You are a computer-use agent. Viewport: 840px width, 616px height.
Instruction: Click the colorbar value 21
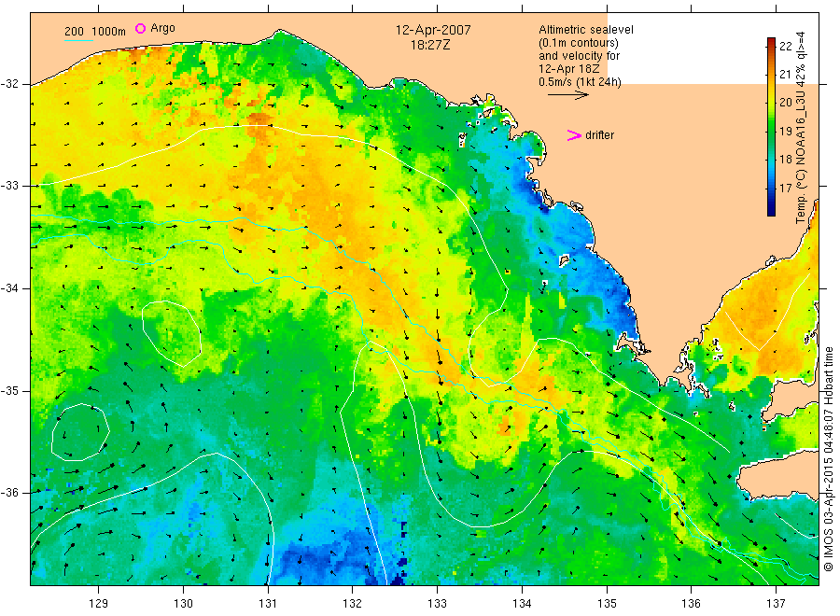point(785,75)
